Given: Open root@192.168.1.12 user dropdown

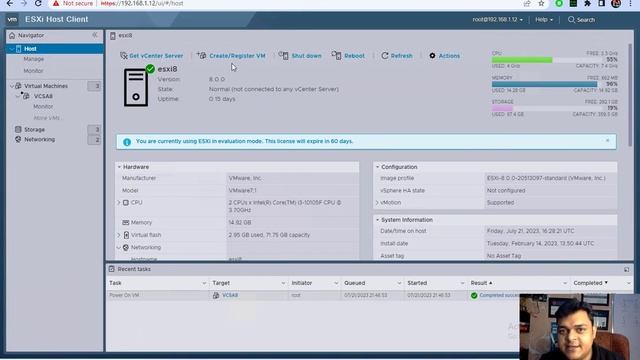Looking at the screenshot, I should 498,20.
